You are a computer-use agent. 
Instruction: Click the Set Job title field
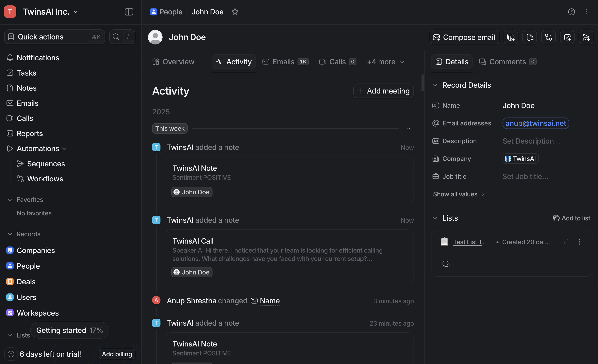coord(525,176)
